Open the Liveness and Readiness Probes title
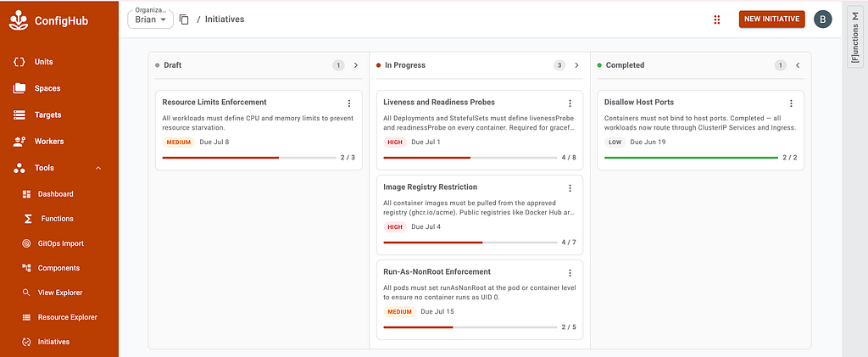The height and width of the screenshot is (357, 868). pos(439,102)
